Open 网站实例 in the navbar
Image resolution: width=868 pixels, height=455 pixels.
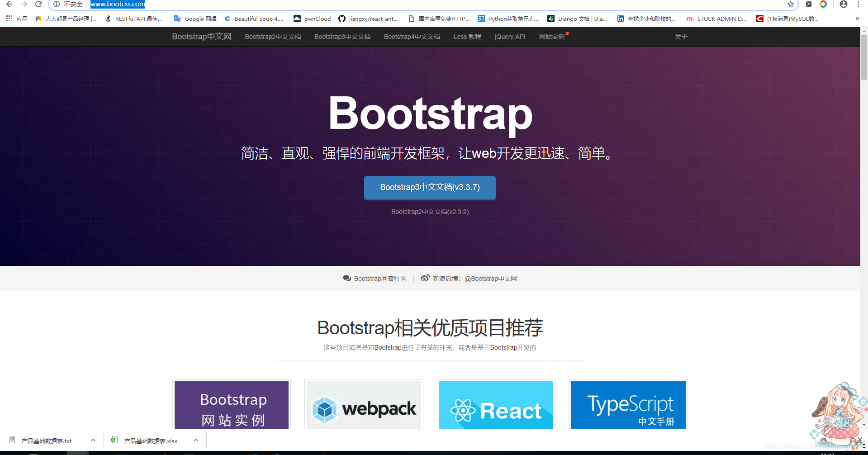552,37
